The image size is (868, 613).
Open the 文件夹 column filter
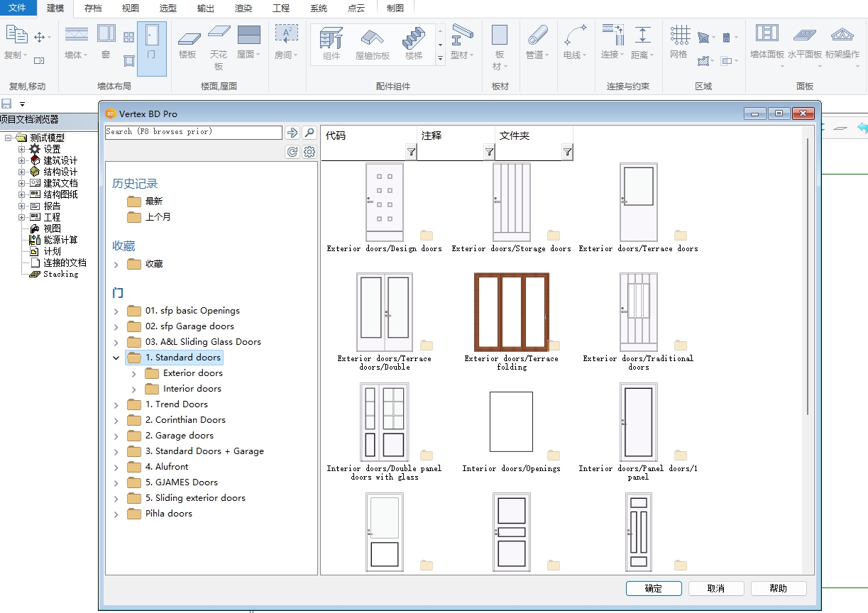pos(567,152)
